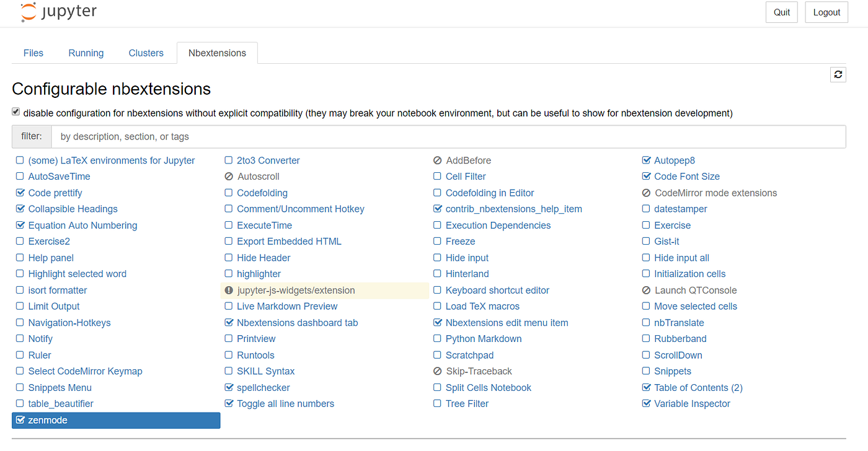Click the incompatible icon by Skip-Traceback
The height and width of the screenshot is (451, 868).
tap(438, 371)
